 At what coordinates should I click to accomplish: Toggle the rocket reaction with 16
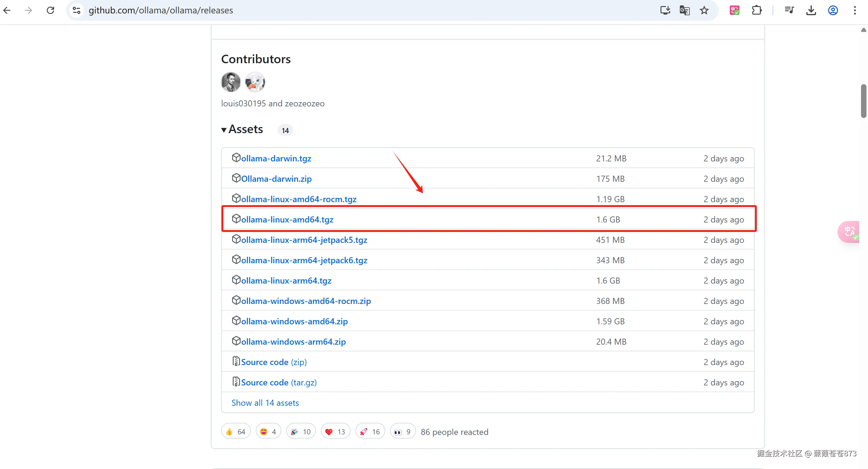pyautogui.click(x=370, y=432)
